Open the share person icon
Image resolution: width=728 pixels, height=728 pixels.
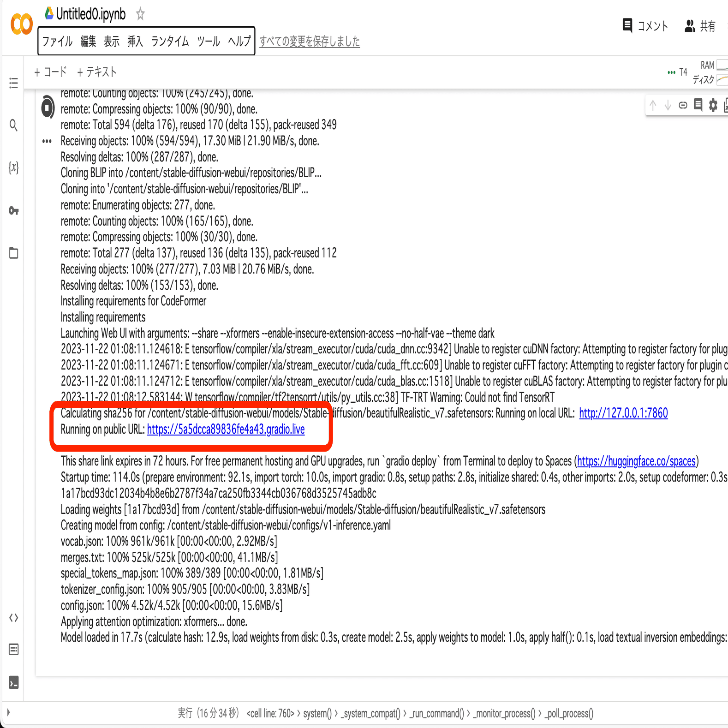pos(690,26)
